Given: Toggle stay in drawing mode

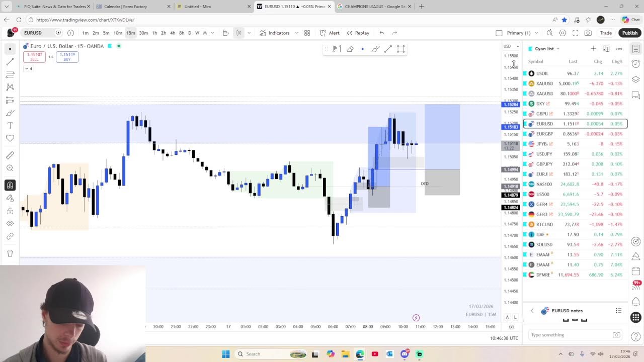Looking at the screenshot, I should click(10, 198).
